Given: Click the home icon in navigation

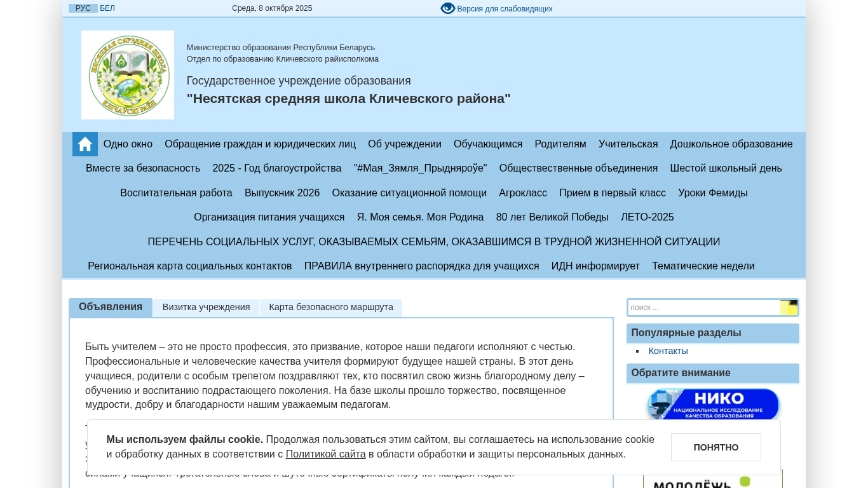Looking at the screenshot, I should [85, 144].
